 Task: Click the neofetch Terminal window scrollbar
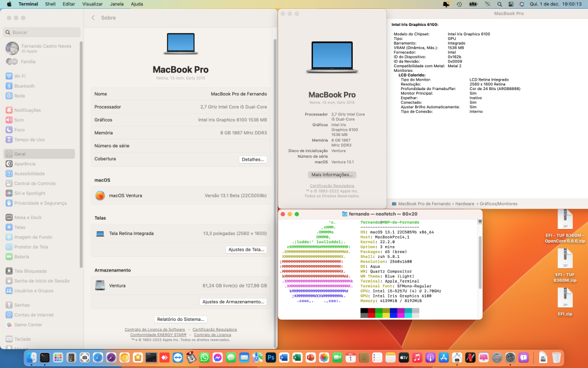480,263
